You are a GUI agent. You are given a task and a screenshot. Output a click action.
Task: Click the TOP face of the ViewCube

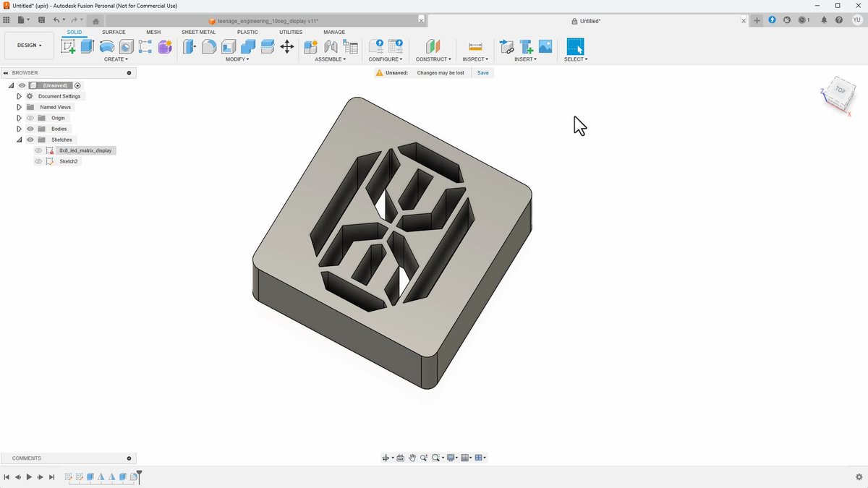point(839,91)
